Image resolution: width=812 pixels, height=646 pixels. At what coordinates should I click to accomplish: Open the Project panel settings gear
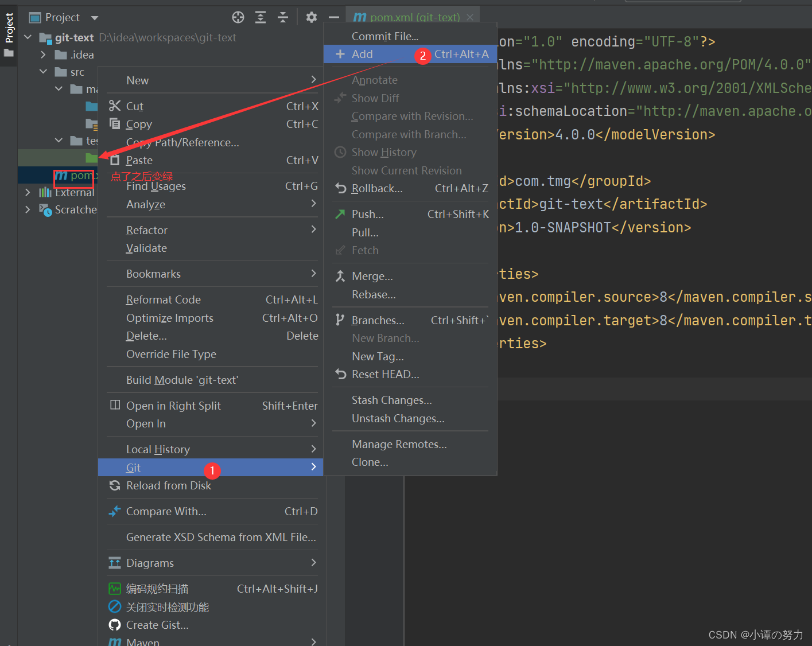click(x=312, y=17)
